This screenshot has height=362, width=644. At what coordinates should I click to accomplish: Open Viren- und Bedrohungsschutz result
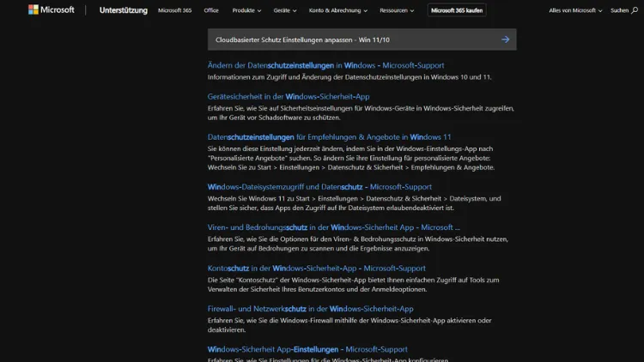point(333,227)
